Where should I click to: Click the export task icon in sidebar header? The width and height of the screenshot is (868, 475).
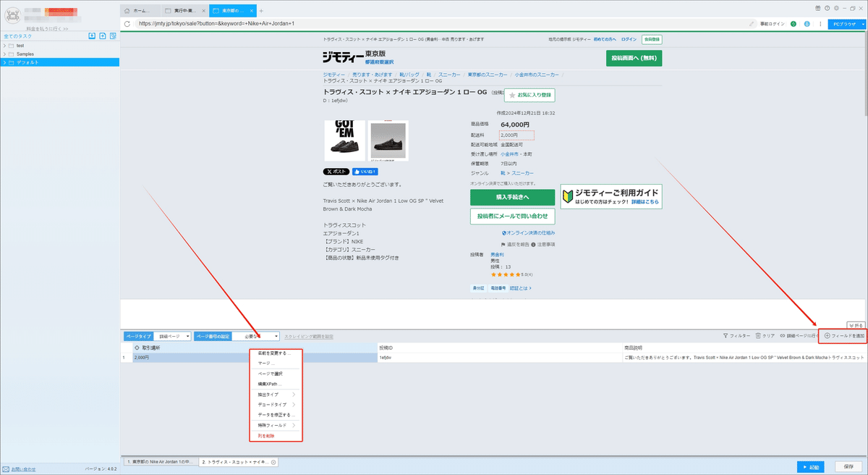103,35
